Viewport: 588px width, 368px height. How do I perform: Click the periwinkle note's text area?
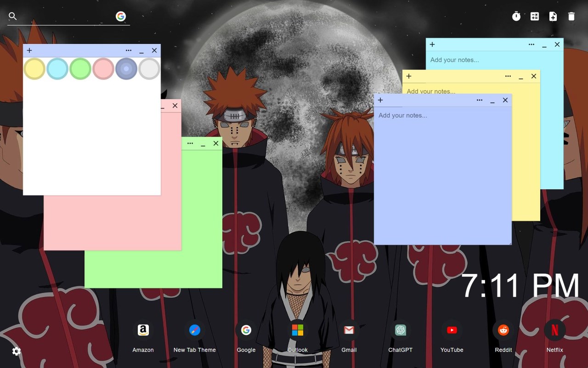(443, 176)
